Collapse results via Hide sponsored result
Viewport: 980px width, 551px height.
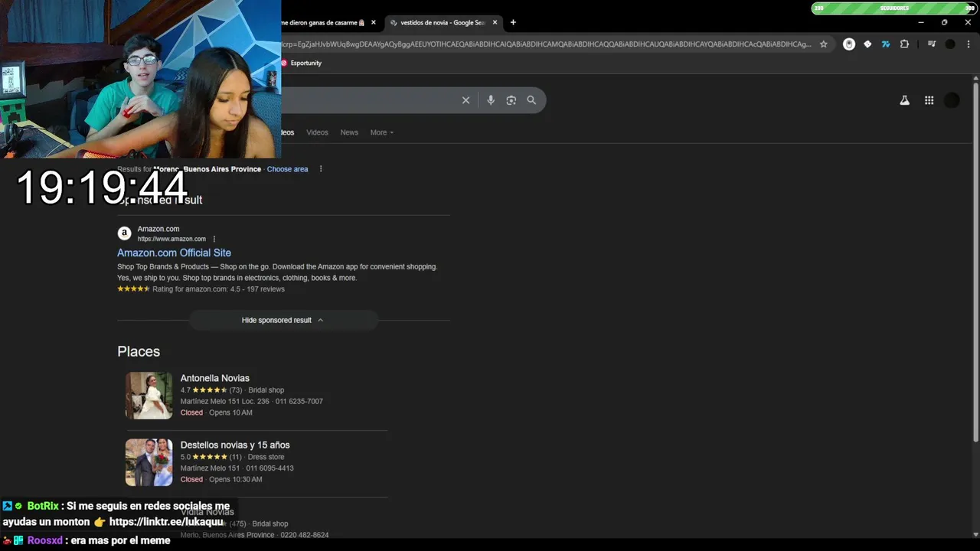pyautogui.click(x=283, y=320)
